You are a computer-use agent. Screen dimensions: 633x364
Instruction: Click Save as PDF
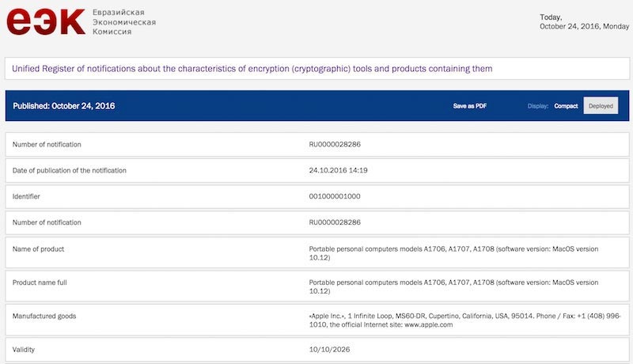click(x=469, y=106)
